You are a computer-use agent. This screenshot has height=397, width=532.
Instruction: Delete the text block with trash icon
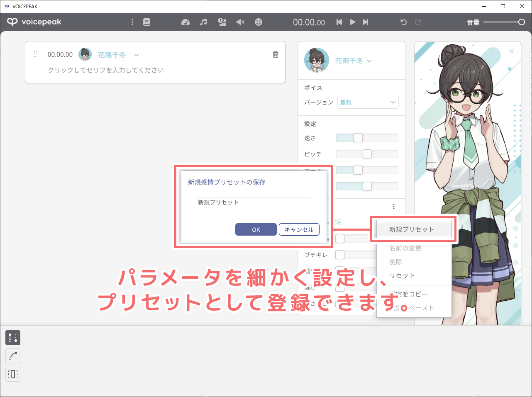(276, 54)
